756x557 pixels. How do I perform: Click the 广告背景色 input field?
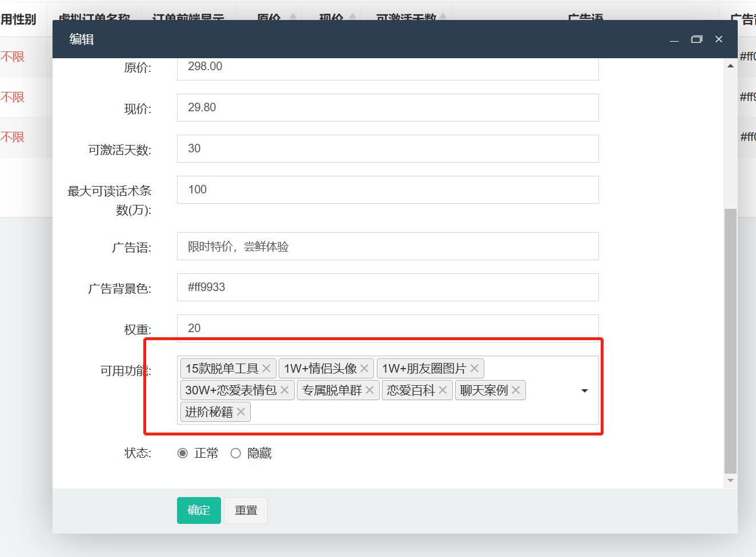coord(388,287)
